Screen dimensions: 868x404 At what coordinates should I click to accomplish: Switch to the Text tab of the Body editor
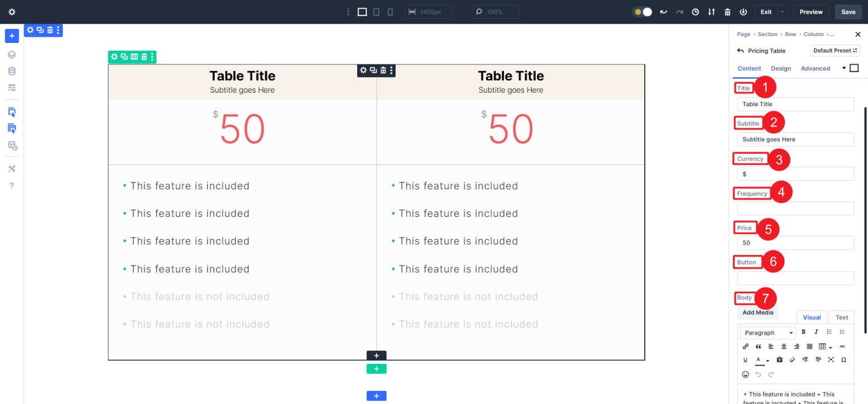click(x=841, y=317)
